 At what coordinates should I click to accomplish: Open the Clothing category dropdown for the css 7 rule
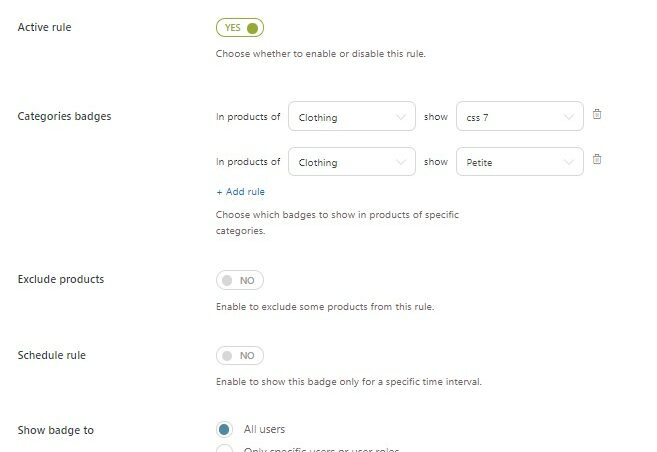coord(352,116)
